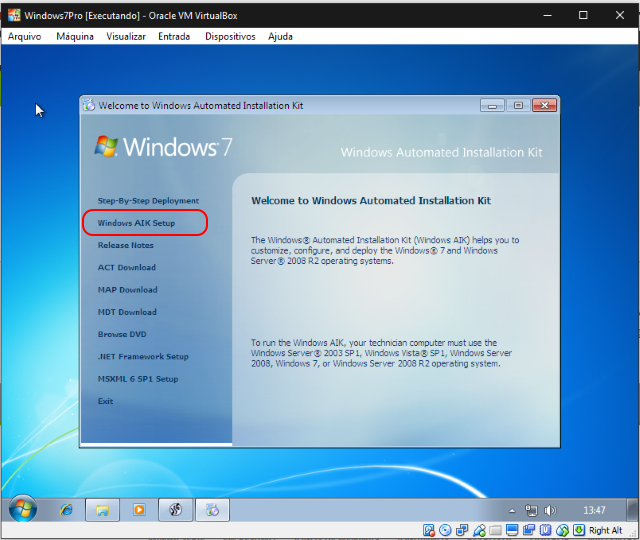This screenshot has width=640, height=540.
Task: Click VirtualBox CPU chip status icon
Action: [x=545, y=530]
